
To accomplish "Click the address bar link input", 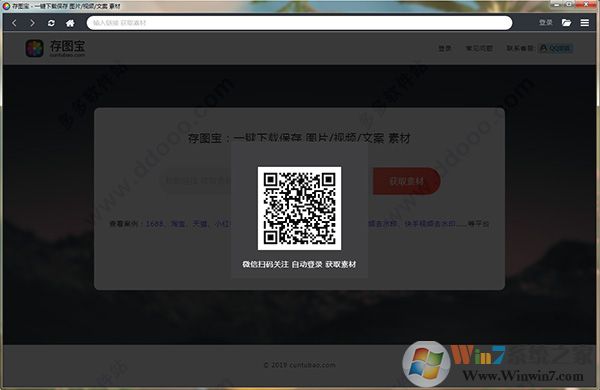I will tap(299, 23).
